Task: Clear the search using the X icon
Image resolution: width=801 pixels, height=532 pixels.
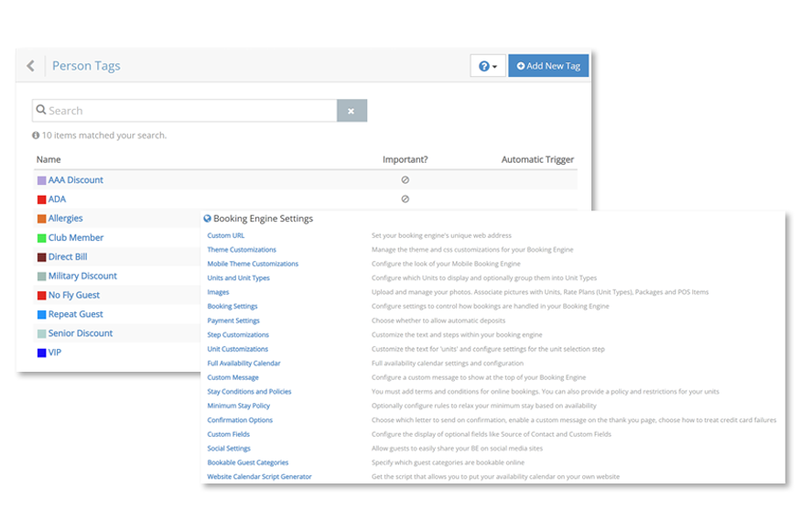Action: (352, 110)
